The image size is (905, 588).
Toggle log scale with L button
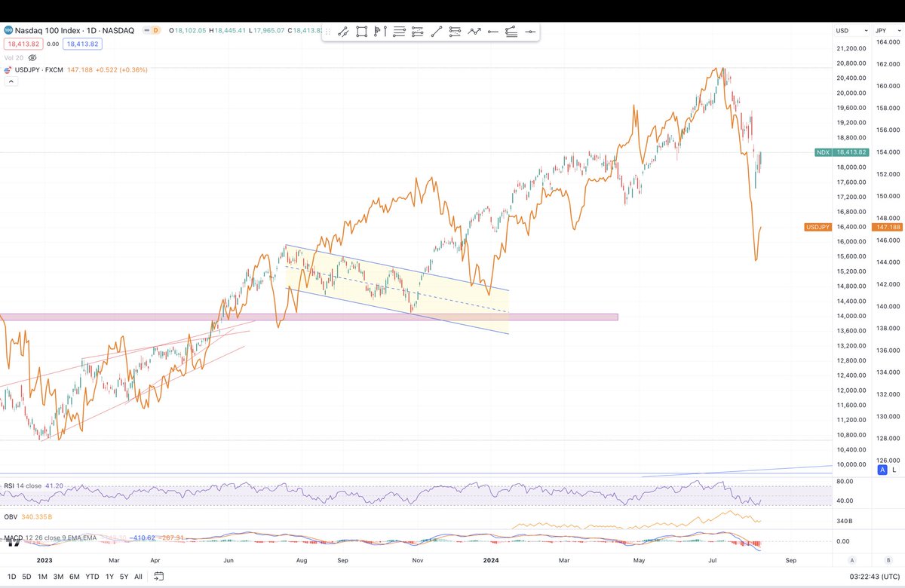click(x=894, y=470)
